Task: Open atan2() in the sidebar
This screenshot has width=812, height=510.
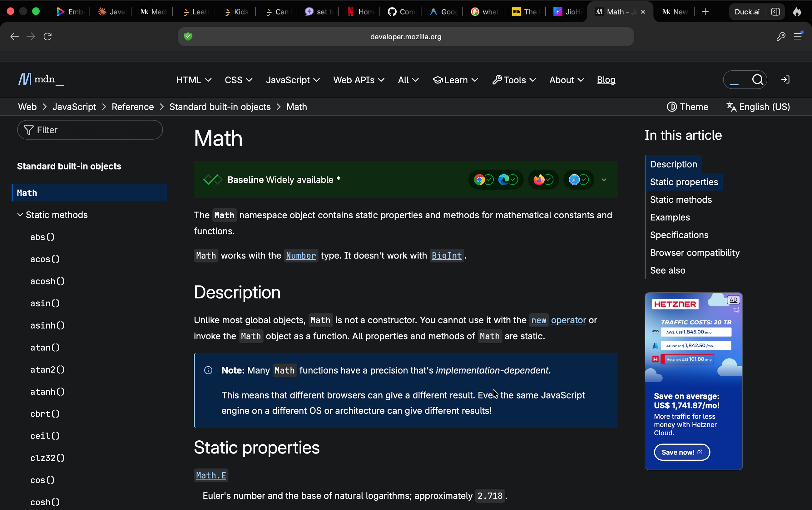Action: [47, 370]
